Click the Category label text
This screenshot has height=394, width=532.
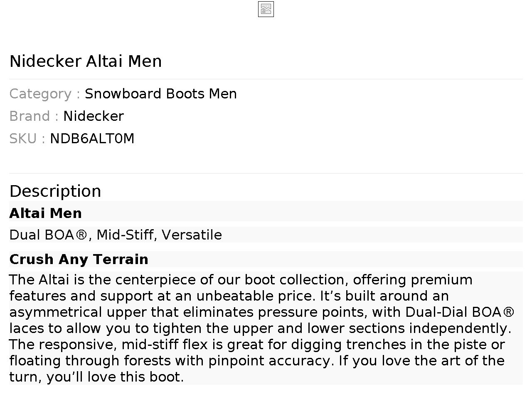44,94
